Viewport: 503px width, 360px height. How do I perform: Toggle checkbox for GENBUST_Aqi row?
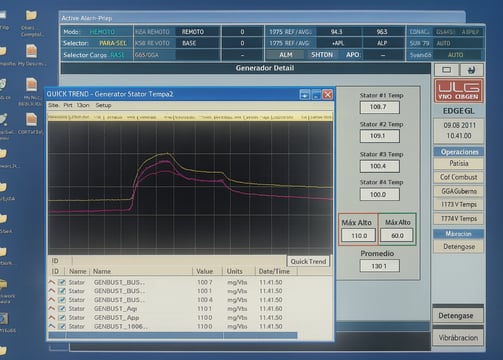[x=62, y=309]
